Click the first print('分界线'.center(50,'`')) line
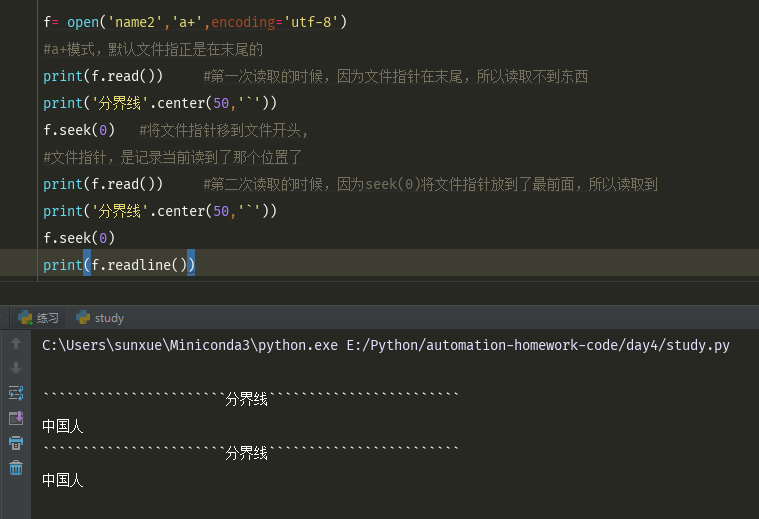This screenshot has width=759, height=519. (160, 103)
